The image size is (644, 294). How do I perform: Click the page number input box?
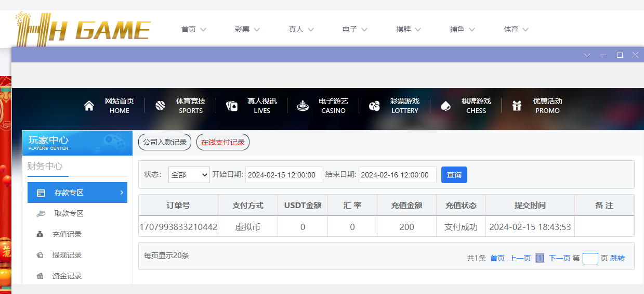click(x=590, y=258)
